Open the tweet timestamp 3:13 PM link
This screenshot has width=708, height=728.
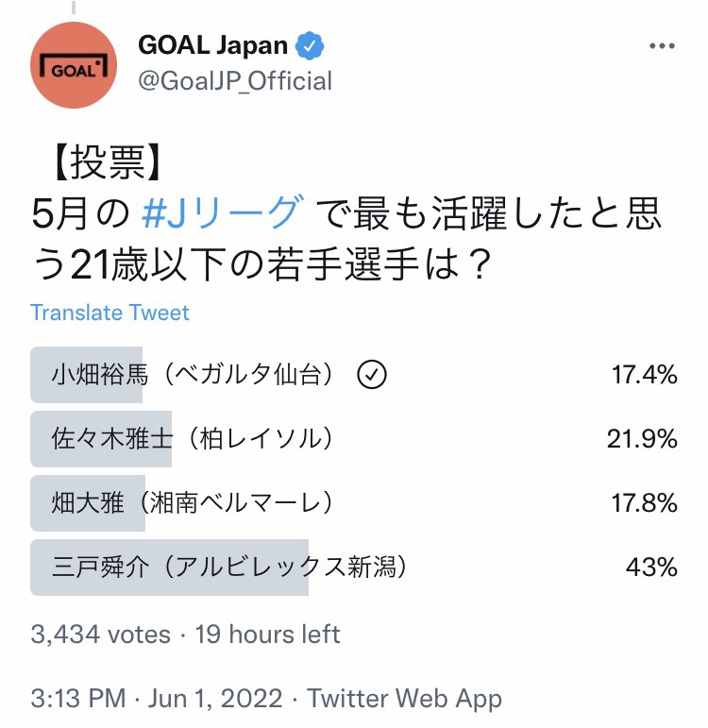[78, 699]
